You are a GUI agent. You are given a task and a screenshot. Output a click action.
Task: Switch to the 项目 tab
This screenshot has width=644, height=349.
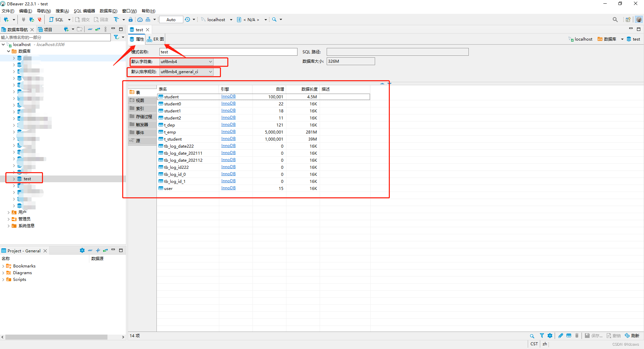45,30
